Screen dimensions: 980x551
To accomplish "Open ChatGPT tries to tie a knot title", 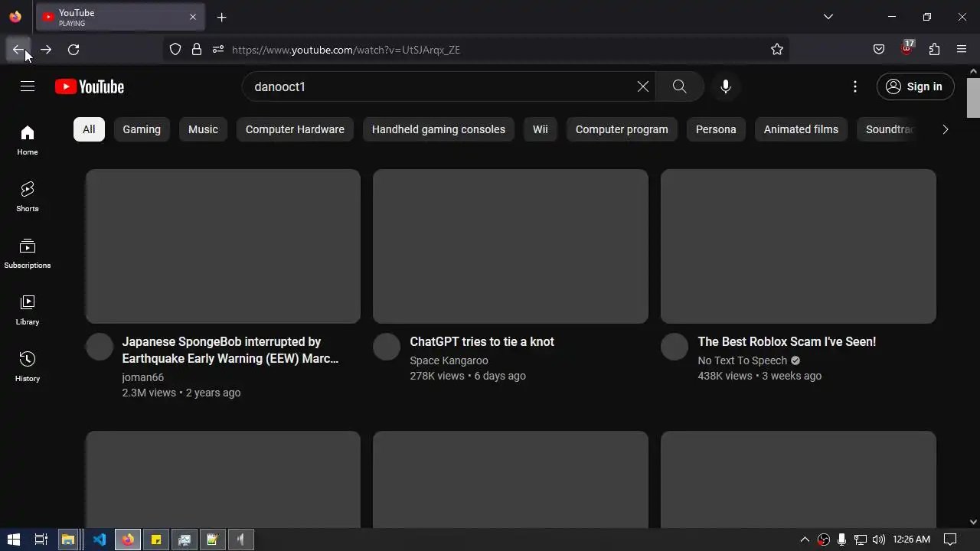I will [482, 341].
